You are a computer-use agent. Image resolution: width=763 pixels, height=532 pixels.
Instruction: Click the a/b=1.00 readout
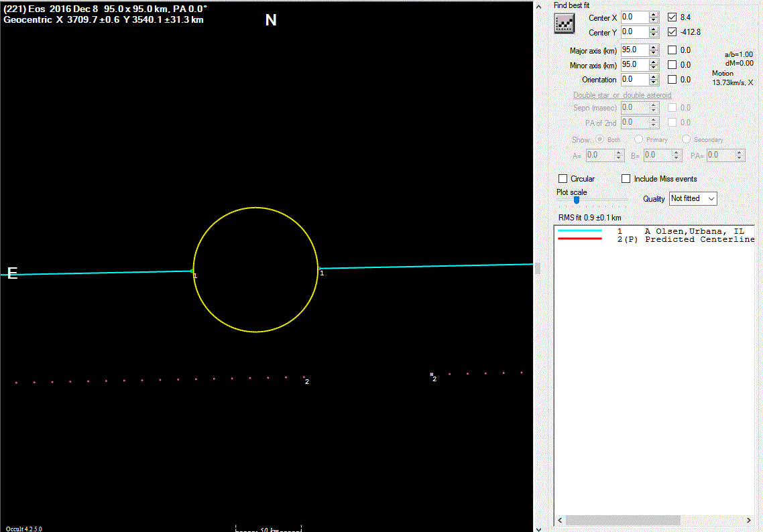click(x=739, y=54)
